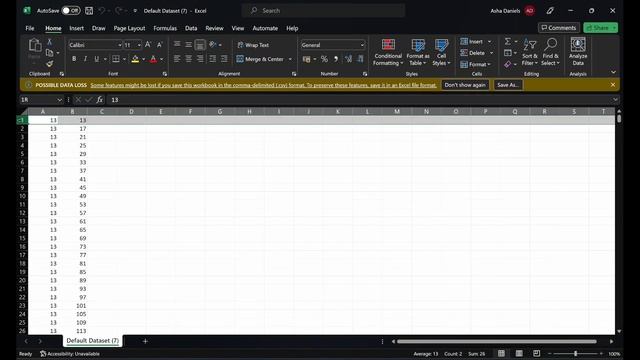Apply percent style
640x360 pixels.
pos(324,59)
